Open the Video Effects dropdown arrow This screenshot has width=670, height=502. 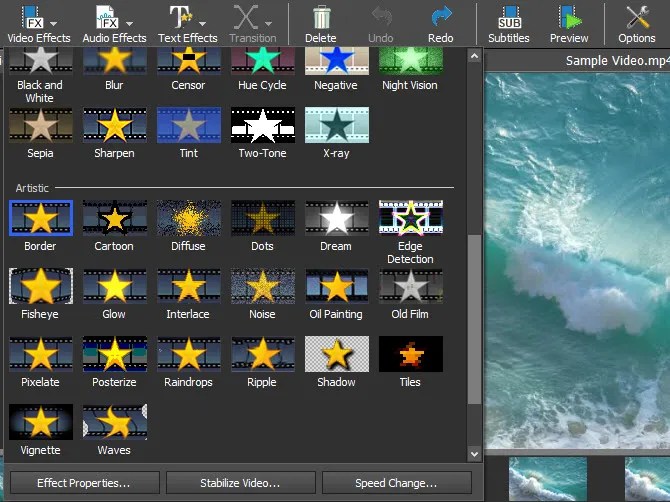53,23
